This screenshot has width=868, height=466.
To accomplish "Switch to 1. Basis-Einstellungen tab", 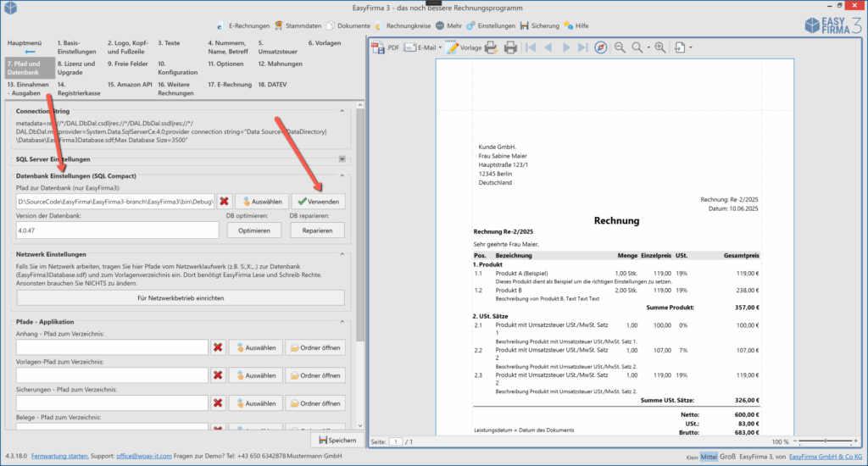I will 76,47.
